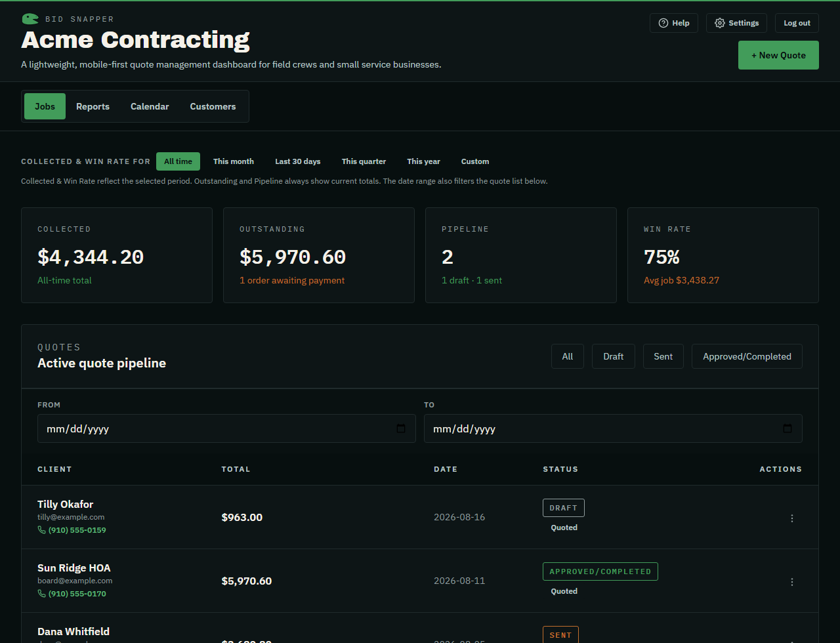Filter quotes by All status
Viewport: 840px width, 643px height.
(568, 356)
